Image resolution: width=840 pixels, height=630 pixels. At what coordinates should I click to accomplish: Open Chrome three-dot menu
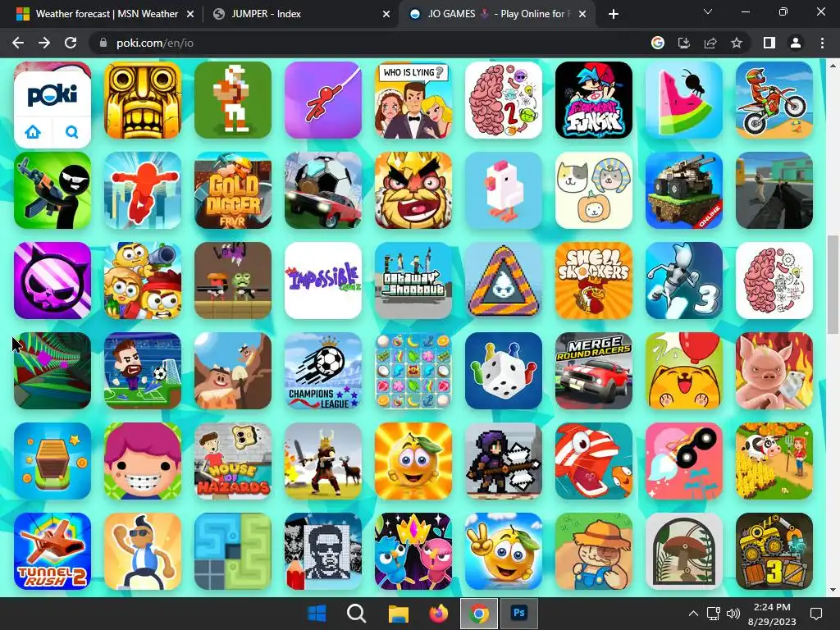coord(822,43)
